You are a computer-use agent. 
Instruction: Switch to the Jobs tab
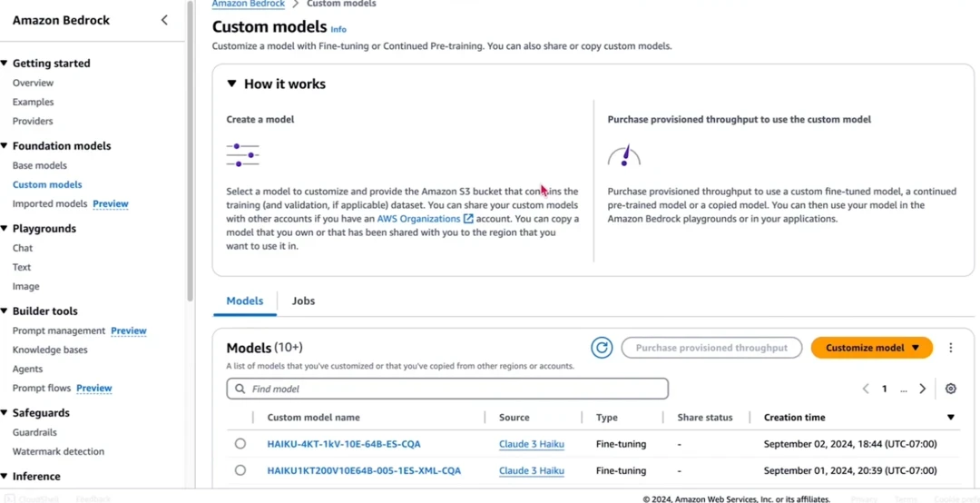pyautogui.click(x=303, y=301)
